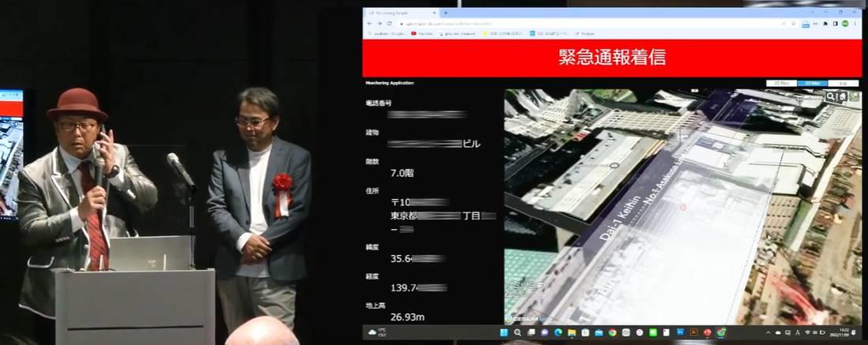Click the 7.0階 floor value
Screen dimensions: 868x345
pyautogui.click(x=402, y=173)
